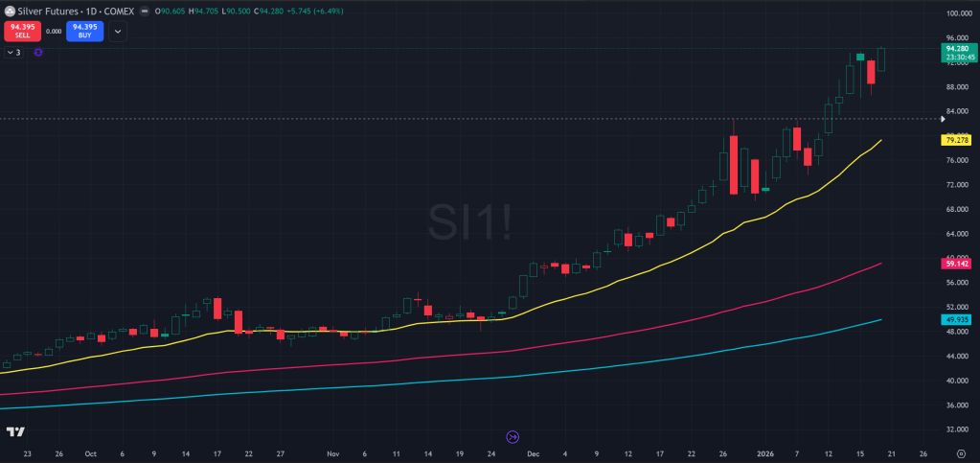Image resolution: width=980 pixels, height=463 pixels.
Task: Select the cyan 49.935 moving average label
Action: (957, 319)
